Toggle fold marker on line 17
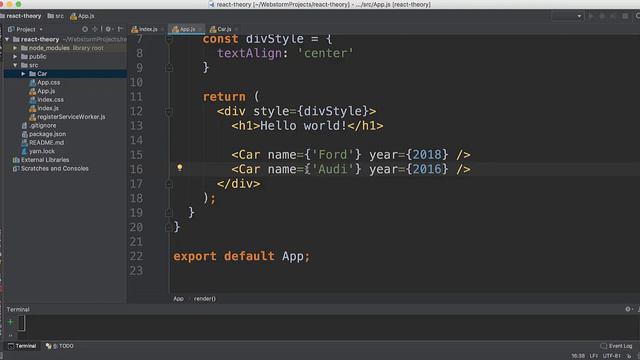This screenshot has width=640, height=360. coord(169,184)
